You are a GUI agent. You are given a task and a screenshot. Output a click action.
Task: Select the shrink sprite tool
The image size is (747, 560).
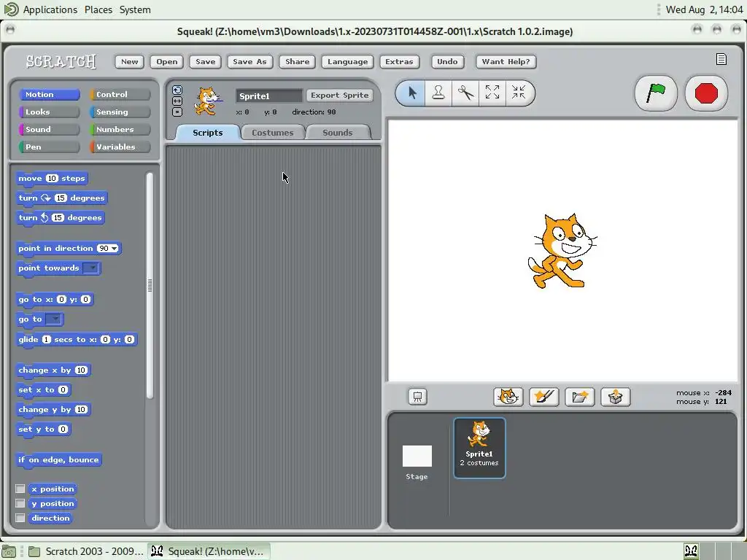pyautogui.click(x=519, y=93)
